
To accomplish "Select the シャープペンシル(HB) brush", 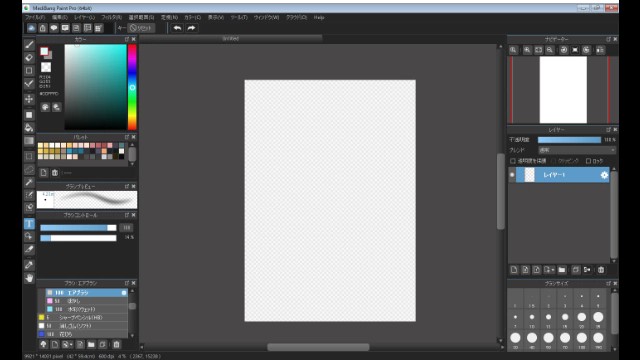I will click(82, 318).
